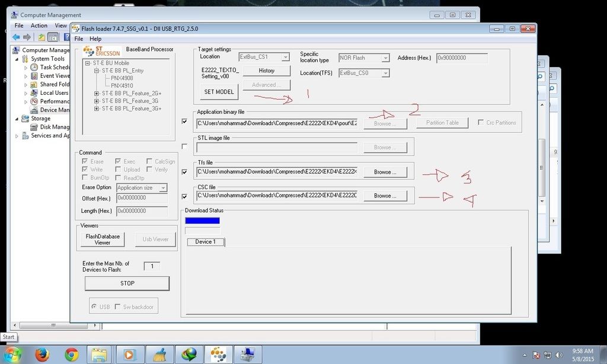Screen dimensions: 607x364
Task: Expand ST-E BB PL_Feature_2G+ node
Action: (97, 93)
